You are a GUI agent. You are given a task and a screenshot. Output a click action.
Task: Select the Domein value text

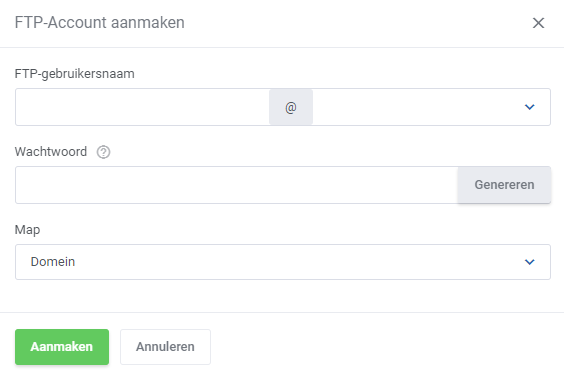click(53, 262)
